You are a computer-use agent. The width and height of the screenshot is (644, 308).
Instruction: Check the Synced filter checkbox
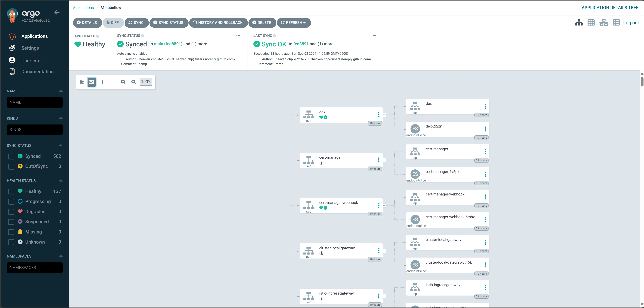pos(11,156)
